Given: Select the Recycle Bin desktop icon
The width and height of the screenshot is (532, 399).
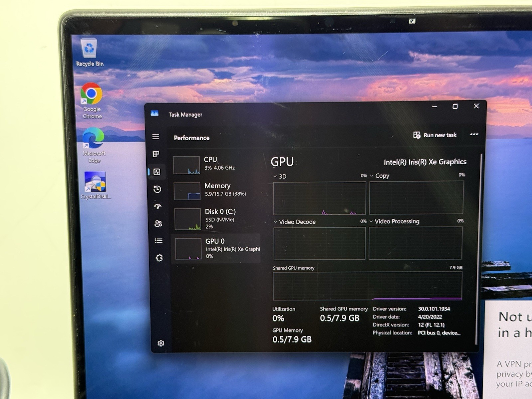Looking at the screenshot, I should (x=90, y=53).
